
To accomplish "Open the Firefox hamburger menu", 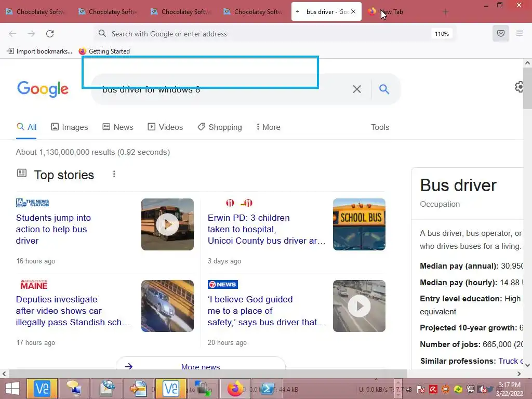I will [x=519, y=33].
